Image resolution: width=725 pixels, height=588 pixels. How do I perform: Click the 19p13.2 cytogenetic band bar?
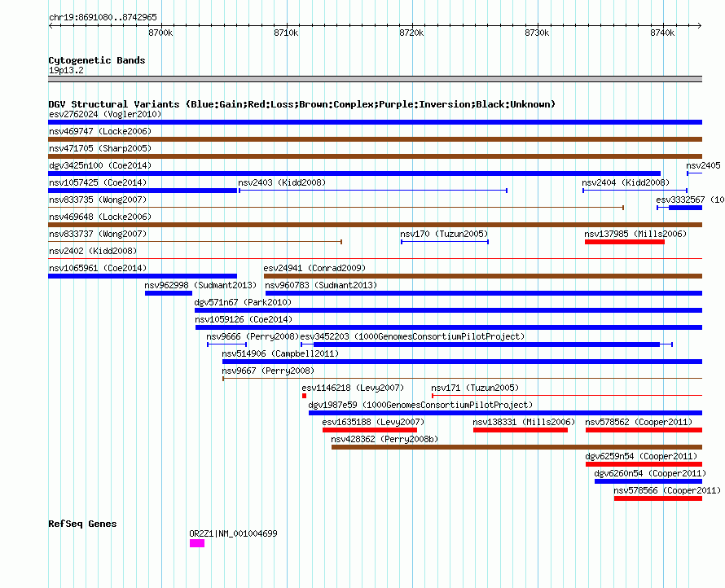[375, 79]
